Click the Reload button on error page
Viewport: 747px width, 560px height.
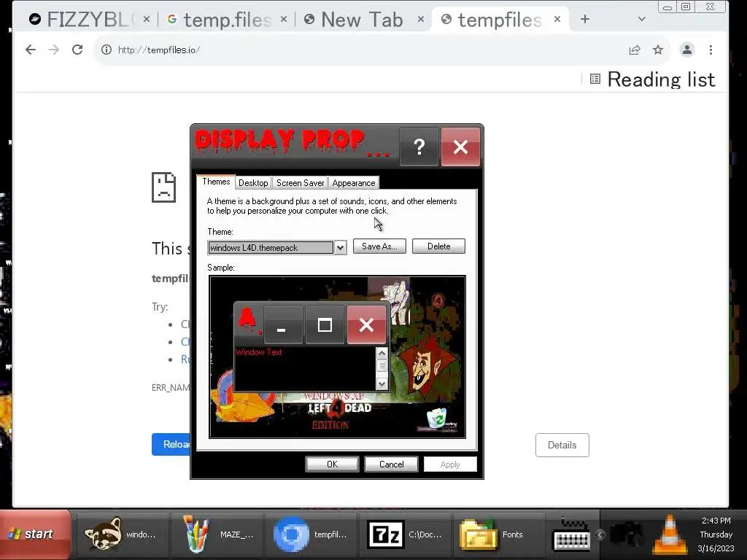pyautogui.click(x=171, y=444)
